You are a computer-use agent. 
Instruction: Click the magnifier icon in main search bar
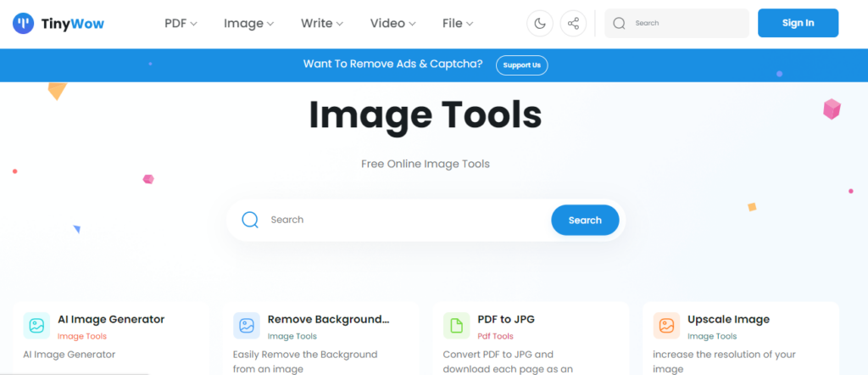tap(250, 220)
